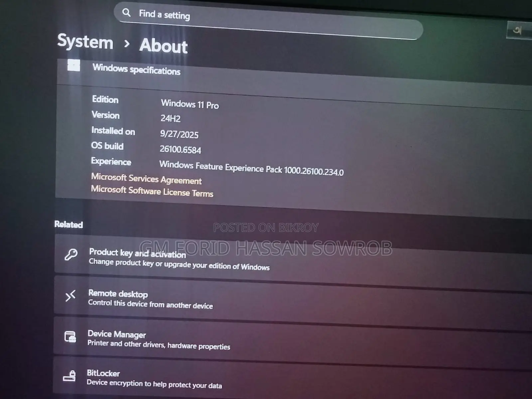Click the Windows logo icon in specifications header
The image size is (532, 399).
click(74, 65)
